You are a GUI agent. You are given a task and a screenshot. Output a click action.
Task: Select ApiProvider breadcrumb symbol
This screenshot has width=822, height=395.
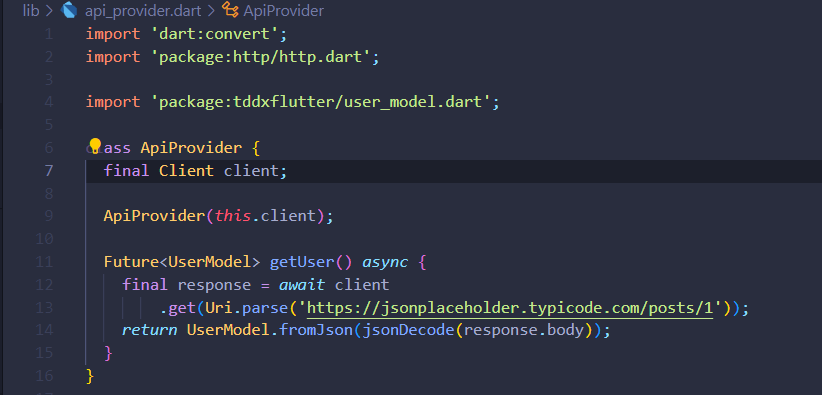283,10
